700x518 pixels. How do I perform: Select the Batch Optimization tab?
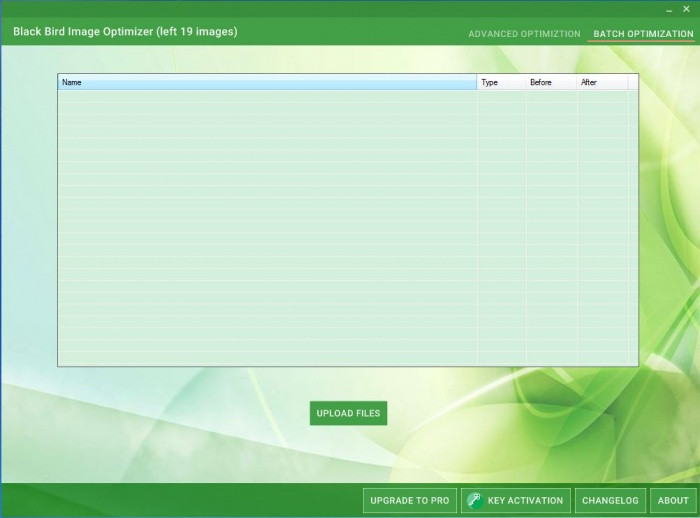pos(643,34)
